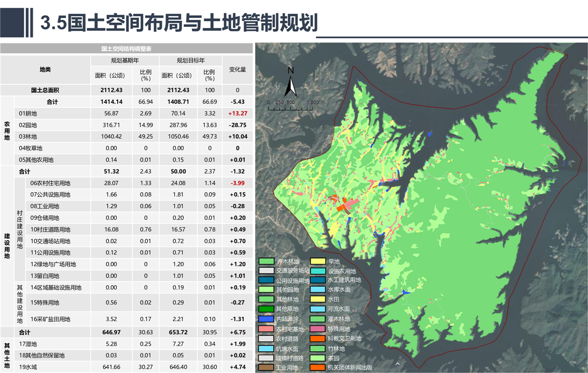Click the 10交通场站用地 row label
The height and width of the screenshot is (373, 588).
tap(50, 241)
